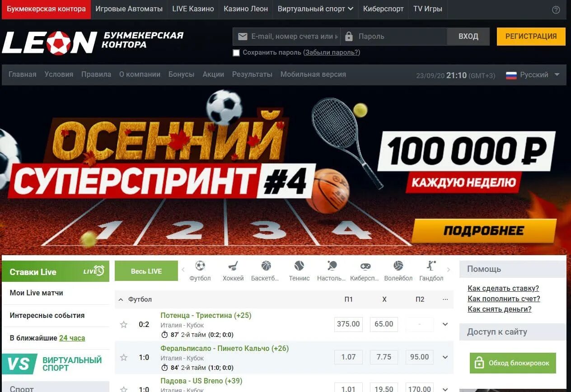Screen dimensions: 571x392
Task: Click the Обход блокировок button
Action: click(x=513, y=363)
